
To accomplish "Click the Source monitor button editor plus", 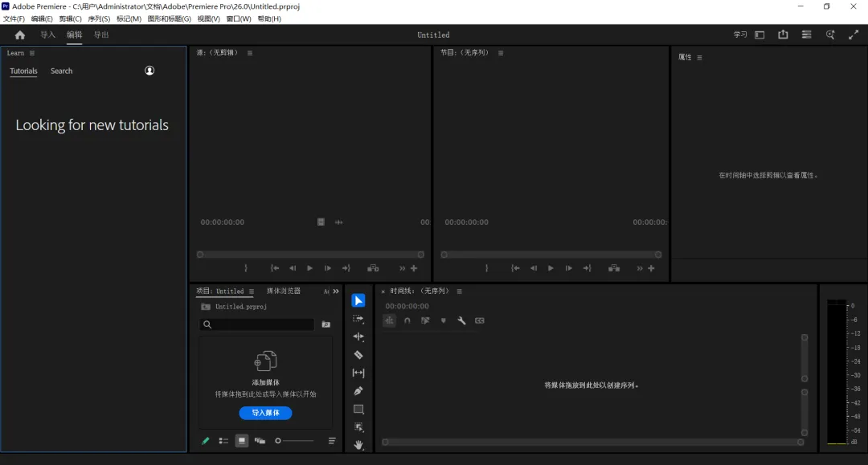I will [x=414, y=268].
